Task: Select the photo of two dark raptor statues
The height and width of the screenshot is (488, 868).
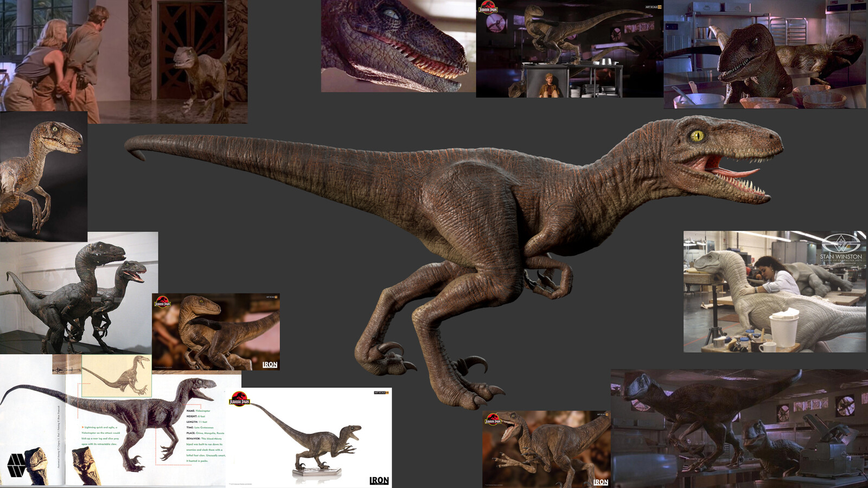Action: 79,293
